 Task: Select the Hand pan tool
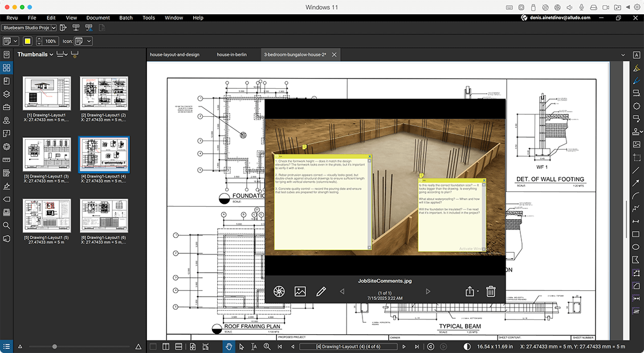[229, 346]
